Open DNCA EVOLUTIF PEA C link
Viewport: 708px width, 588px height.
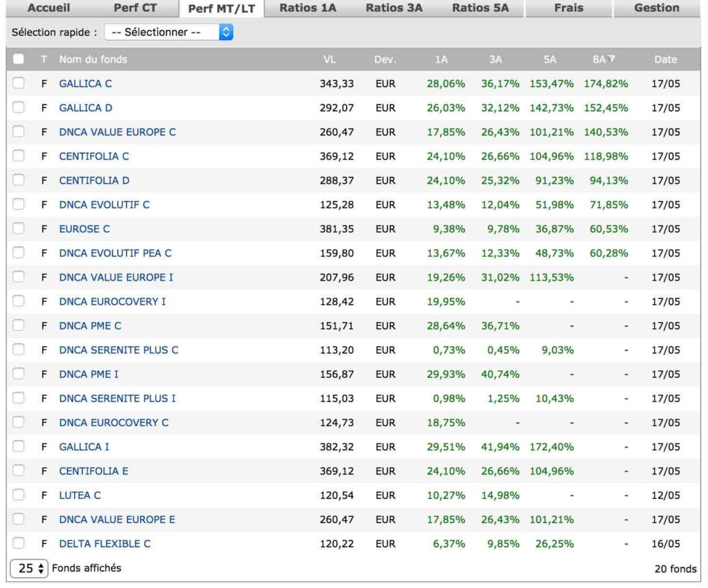pyautogui.click(x=115, y=253)
